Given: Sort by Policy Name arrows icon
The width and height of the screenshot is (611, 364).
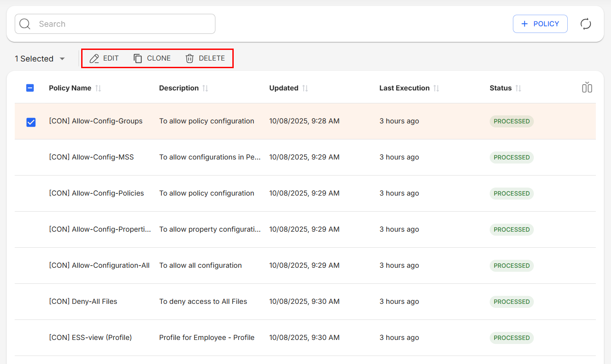Looking at the screenshot, I should coord(98,88).
